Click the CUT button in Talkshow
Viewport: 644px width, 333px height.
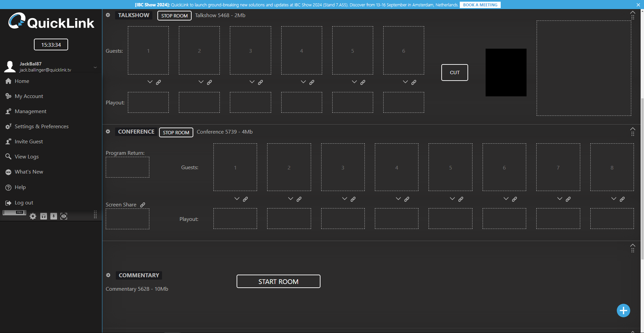pos(454,73)
